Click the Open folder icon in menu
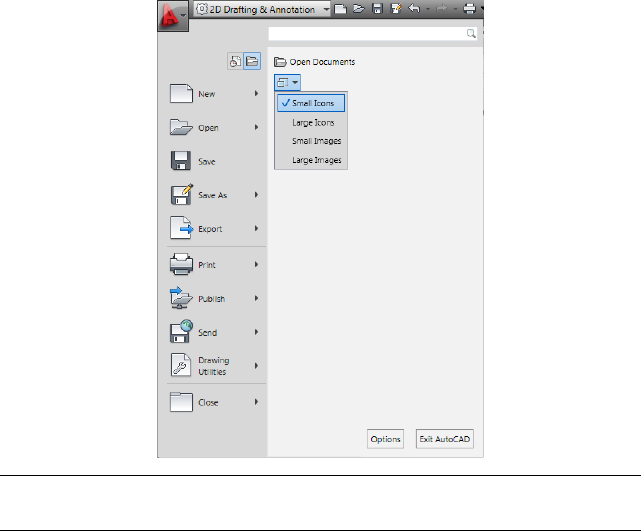This screenshot has height=531, width=641. click(x=181, y=127)
